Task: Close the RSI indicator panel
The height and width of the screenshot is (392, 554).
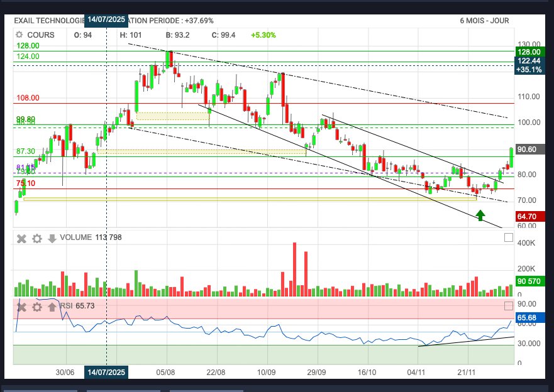Action: click(21, 307)
